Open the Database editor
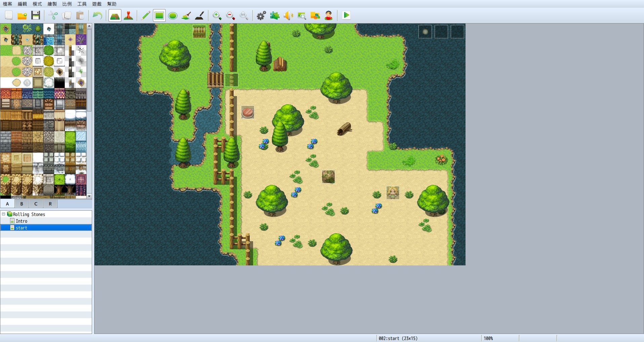The image size is (644, 342). 261,15
